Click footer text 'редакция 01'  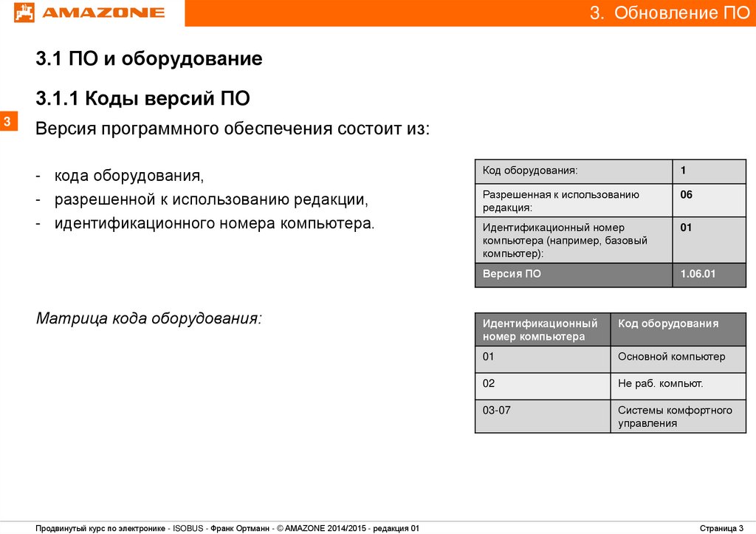coord(396,529)
